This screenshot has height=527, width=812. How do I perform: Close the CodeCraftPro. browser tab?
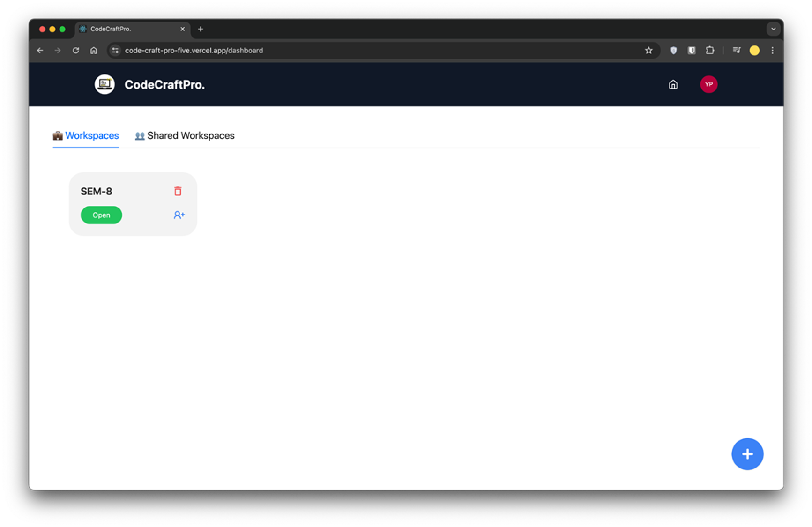(x=183, y=29)
